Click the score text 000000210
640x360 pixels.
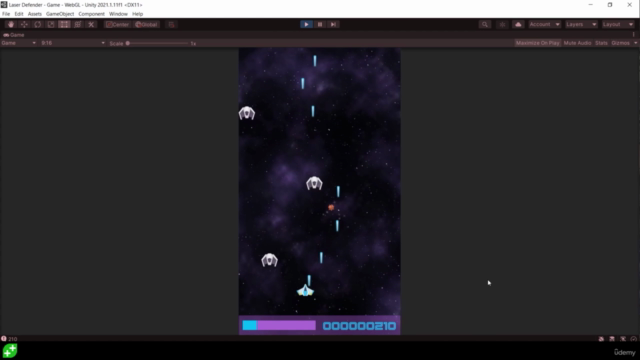coord(359,326)
